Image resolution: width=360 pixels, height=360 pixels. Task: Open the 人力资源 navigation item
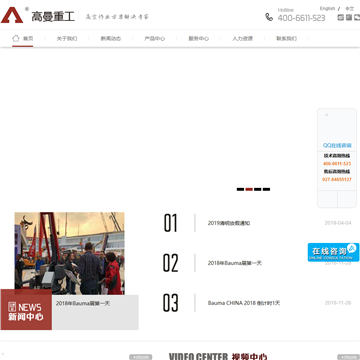242,38
